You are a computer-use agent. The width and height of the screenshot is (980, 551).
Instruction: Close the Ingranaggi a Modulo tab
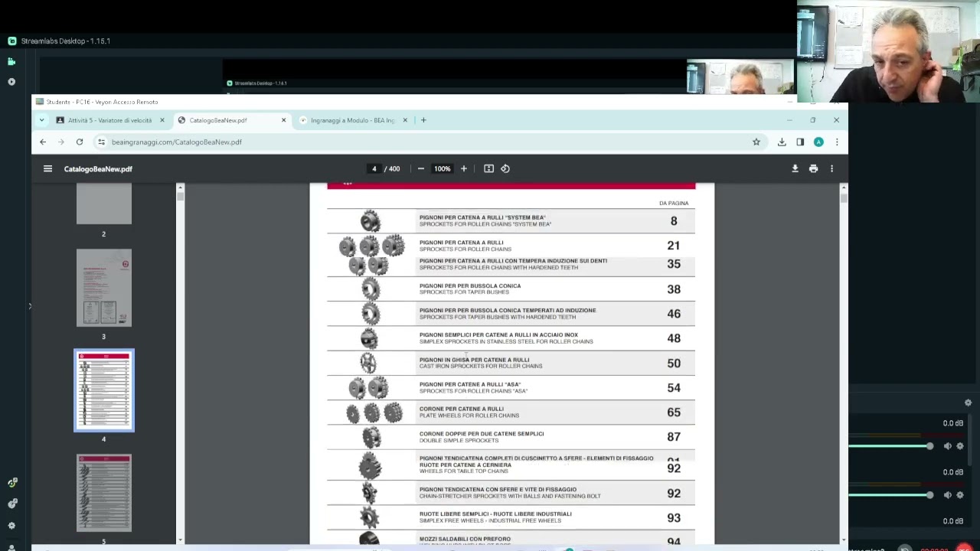coord(405,120)
